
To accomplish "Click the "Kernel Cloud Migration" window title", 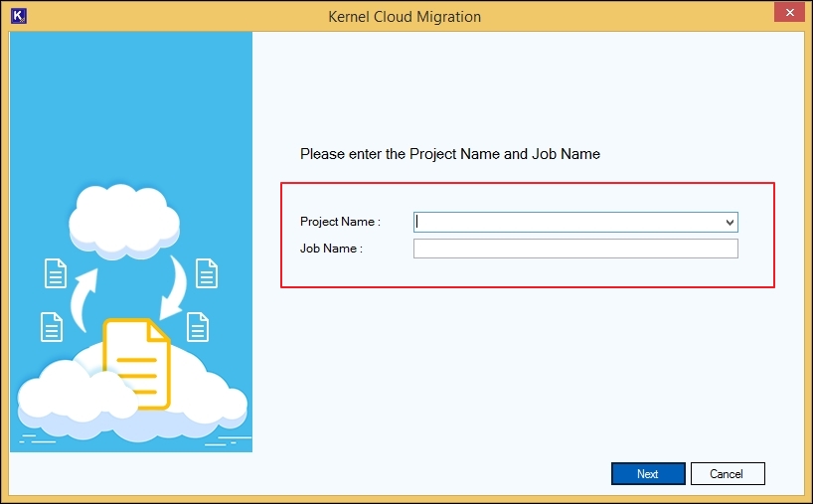I will coord(405,17).
